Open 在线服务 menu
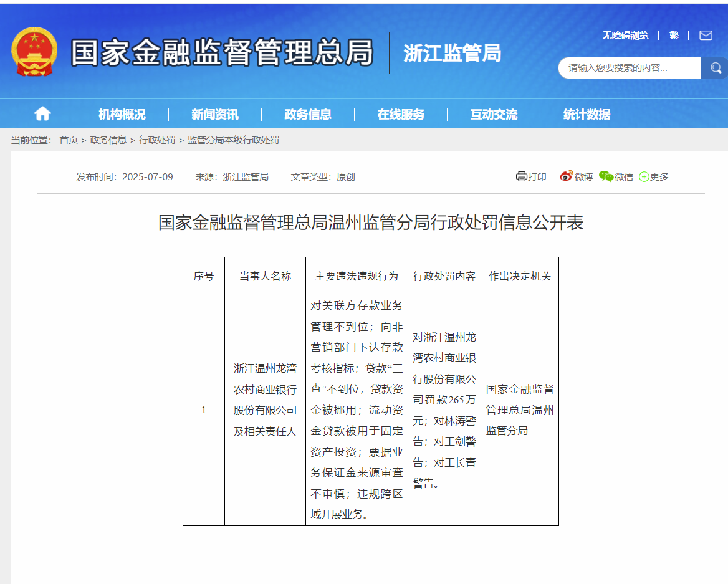The height and width of the screenshot is (584, 728). click(x=401, y=114)
